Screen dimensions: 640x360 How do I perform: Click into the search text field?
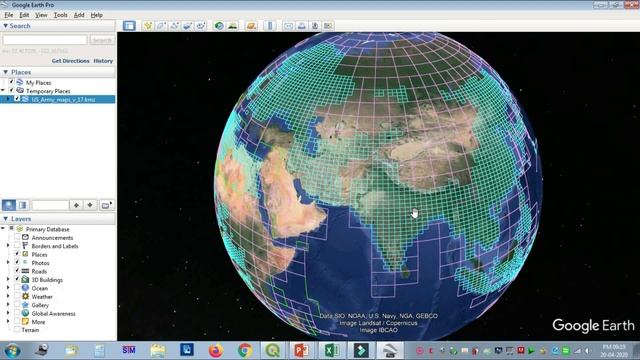(x=45, y=40)
